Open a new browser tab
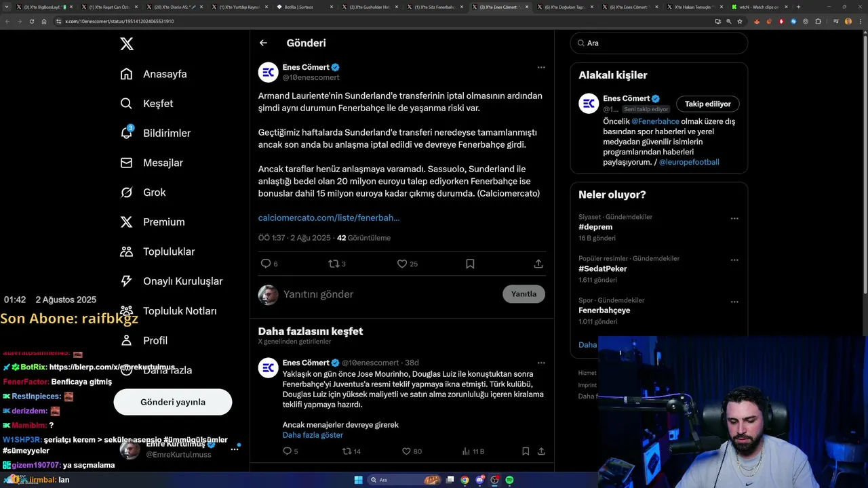Screen dimensions: 868x488 click(x=798, y=7)
